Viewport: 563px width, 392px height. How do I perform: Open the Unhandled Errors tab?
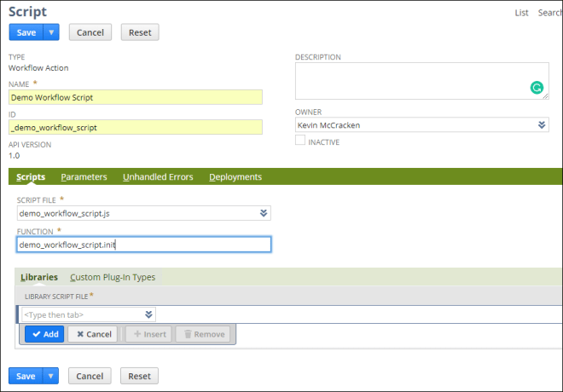[x=158, y=177]
